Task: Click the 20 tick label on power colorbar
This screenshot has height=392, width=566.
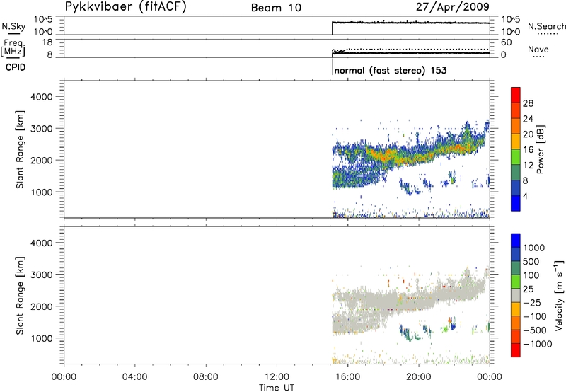Action: (528, 134)
